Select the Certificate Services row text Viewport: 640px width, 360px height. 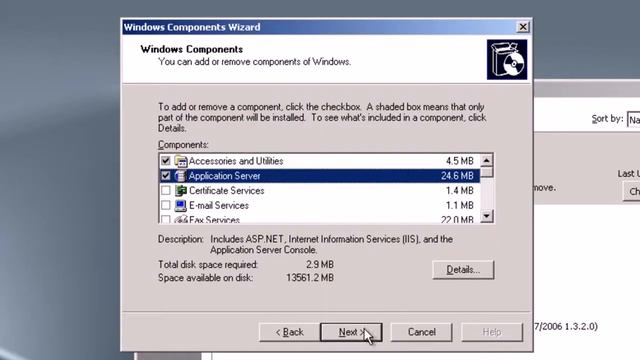(227, 191)
